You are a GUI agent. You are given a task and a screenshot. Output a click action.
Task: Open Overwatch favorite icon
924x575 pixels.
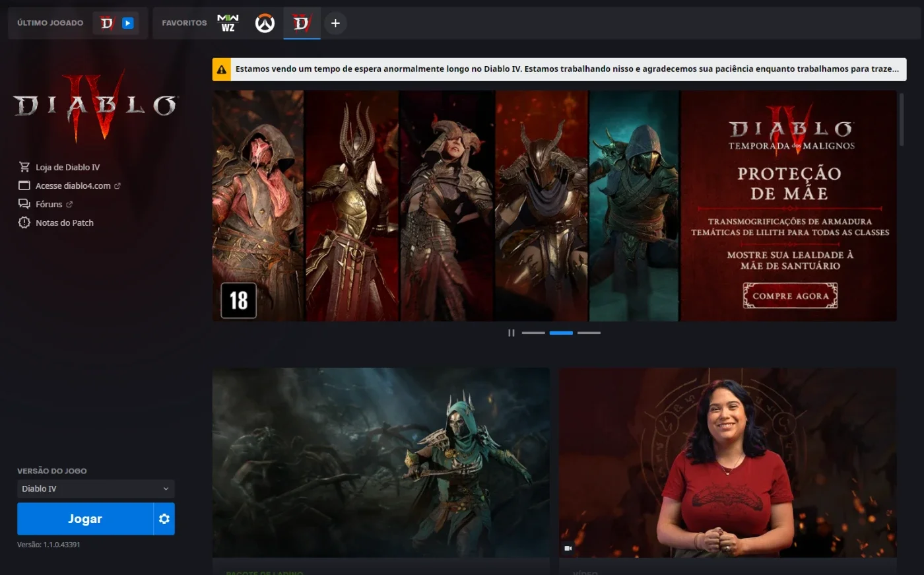point(265,24)
